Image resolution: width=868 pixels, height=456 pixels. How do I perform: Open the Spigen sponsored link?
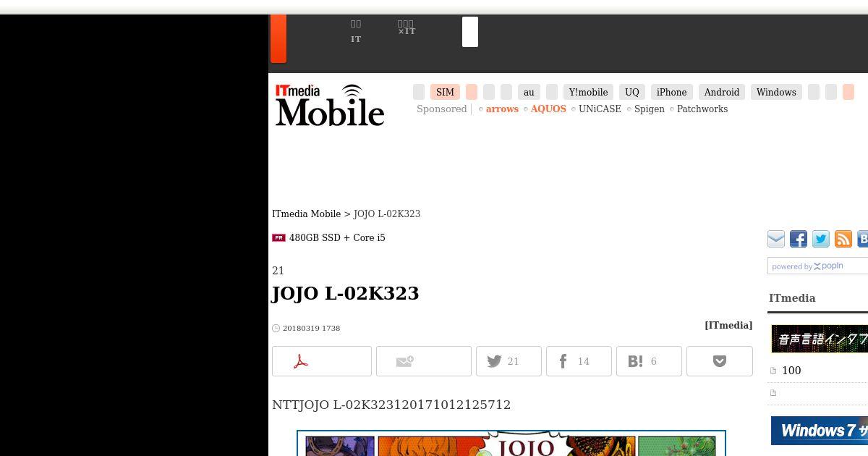tap(650, 109)
